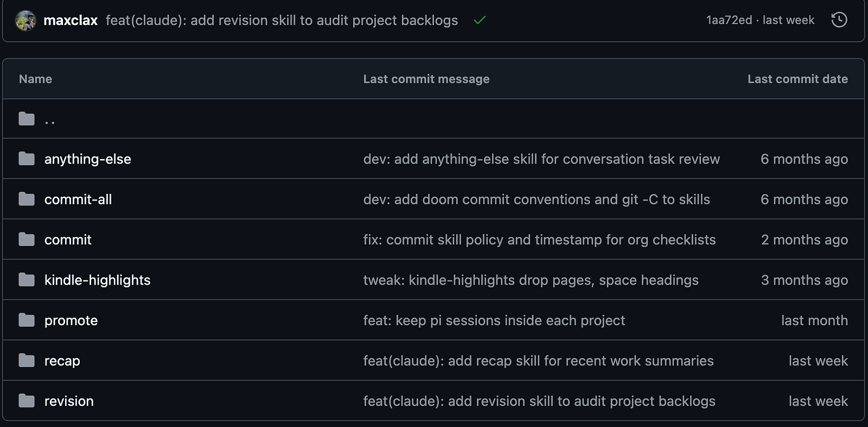Open the maxclax user profile link

pos(71,21)
